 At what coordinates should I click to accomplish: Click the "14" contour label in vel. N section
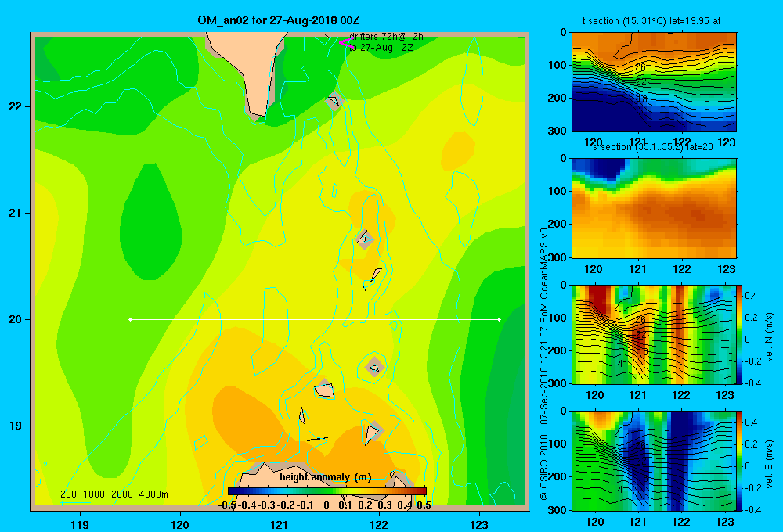click(x=617, y=363)
